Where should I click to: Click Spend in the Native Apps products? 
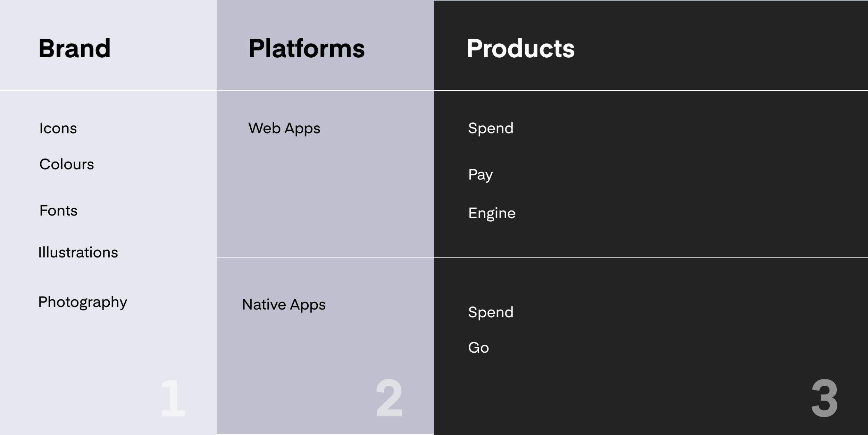pos(491,312)
